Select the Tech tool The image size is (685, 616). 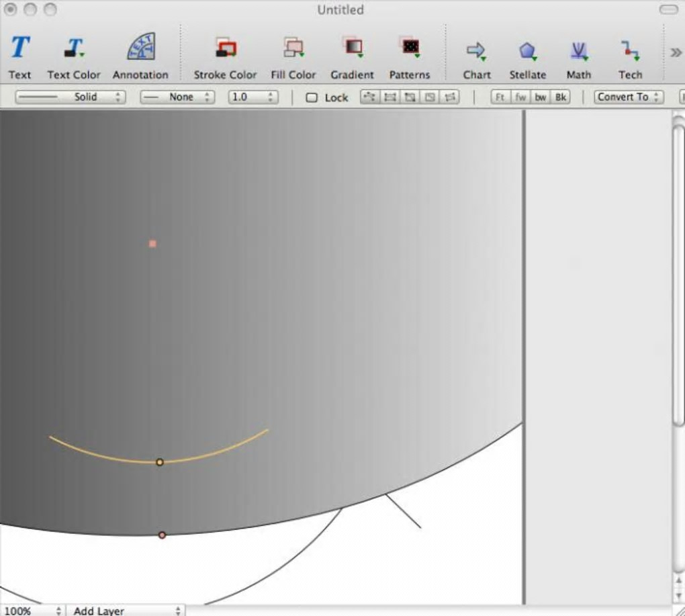coord(630,51)
